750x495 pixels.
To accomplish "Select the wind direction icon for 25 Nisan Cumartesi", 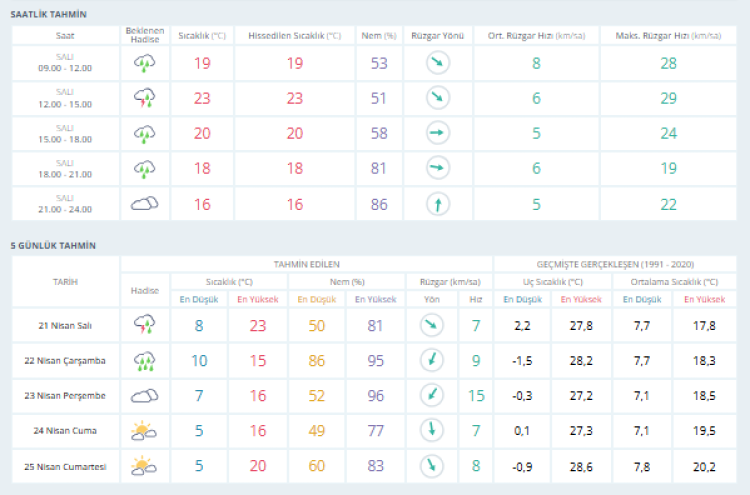I will [431, 465].
